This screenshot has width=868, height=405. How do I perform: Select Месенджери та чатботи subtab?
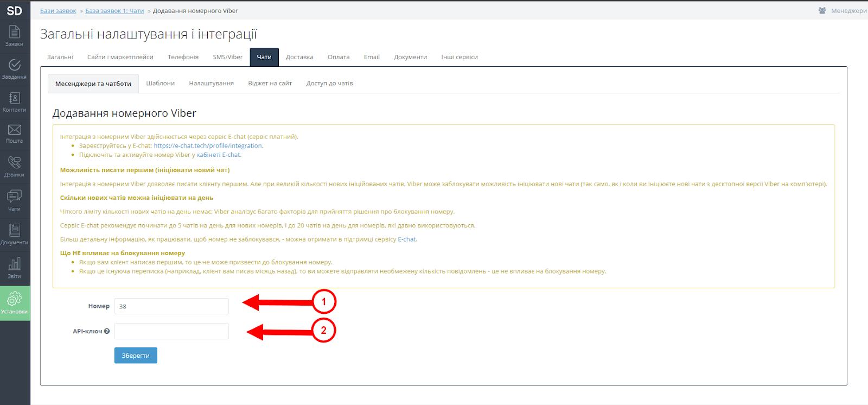coord(93,84)
